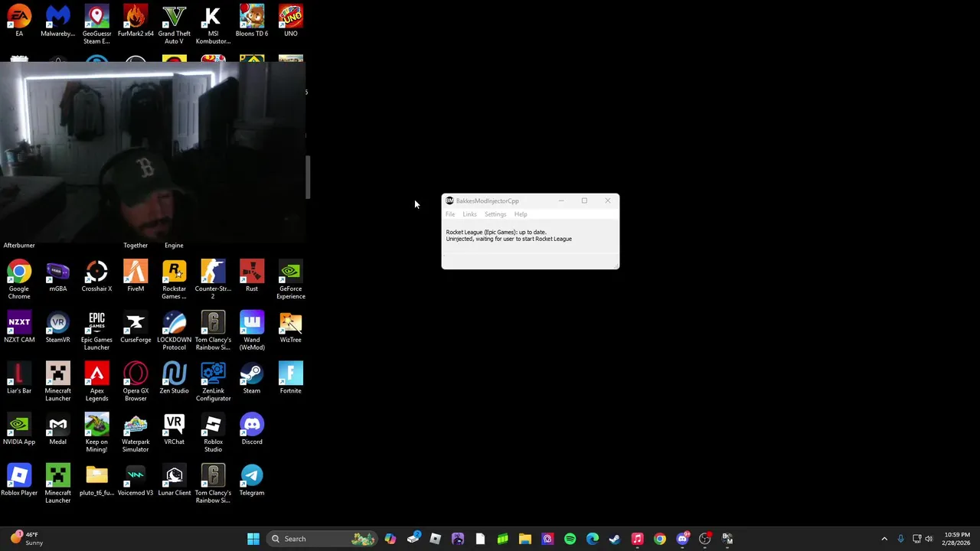Launch the FiveM desktop shortcut
980x551 pixels.
[x=136, y=275]
